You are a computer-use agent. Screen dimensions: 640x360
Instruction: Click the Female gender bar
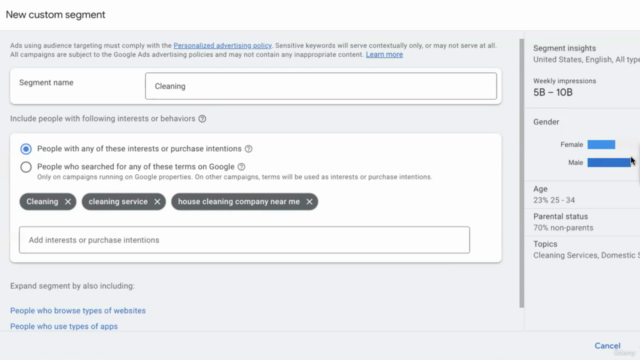point(601,144)
